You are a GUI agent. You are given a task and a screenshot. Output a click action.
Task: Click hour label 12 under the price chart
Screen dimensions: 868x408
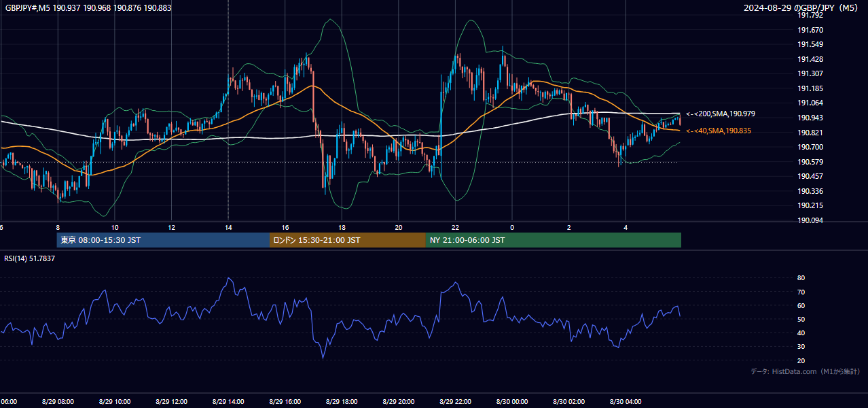click(x=172, y=228)
